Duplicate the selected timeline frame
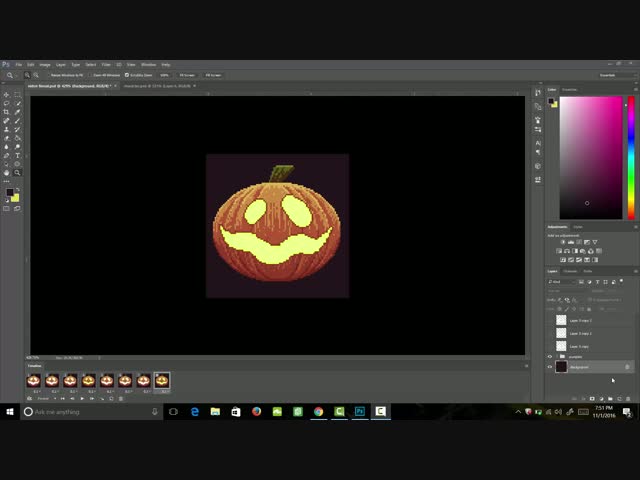Viewport: 640px width, 480px height. tap(111, 398)
